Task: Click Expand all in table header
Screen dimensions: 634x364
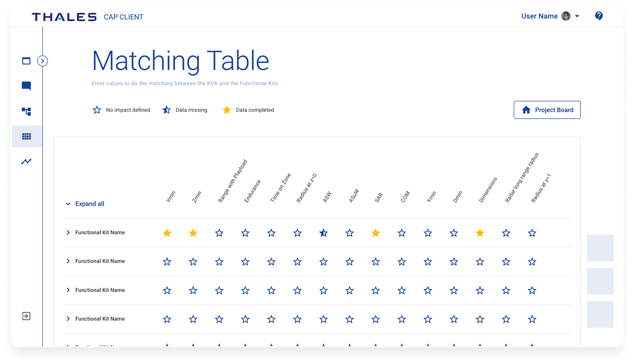Action: point(85,204)
